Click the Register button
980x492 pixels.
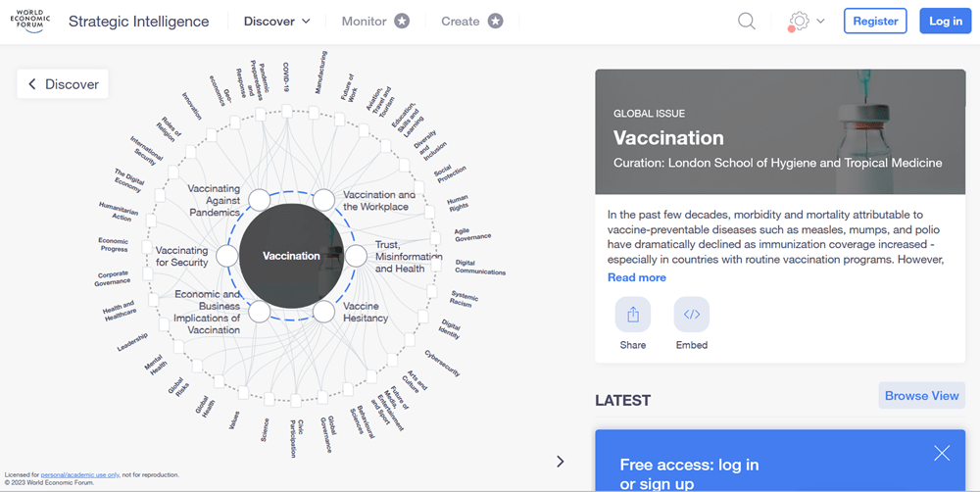click(875, 22)
